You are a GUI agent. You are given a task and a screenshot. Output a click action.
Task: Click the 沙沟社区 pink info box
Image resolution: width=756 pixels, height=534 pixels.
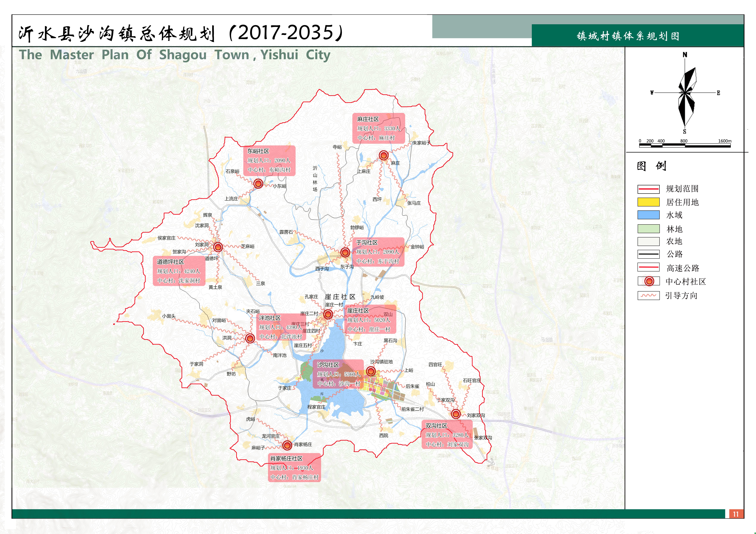338,374
